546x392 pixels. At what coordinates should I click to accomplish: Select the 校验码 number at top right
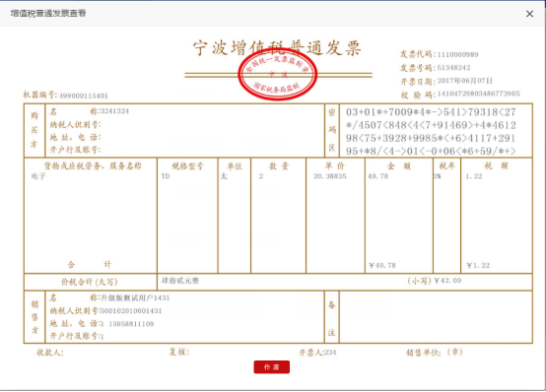[x=478, y=94]
